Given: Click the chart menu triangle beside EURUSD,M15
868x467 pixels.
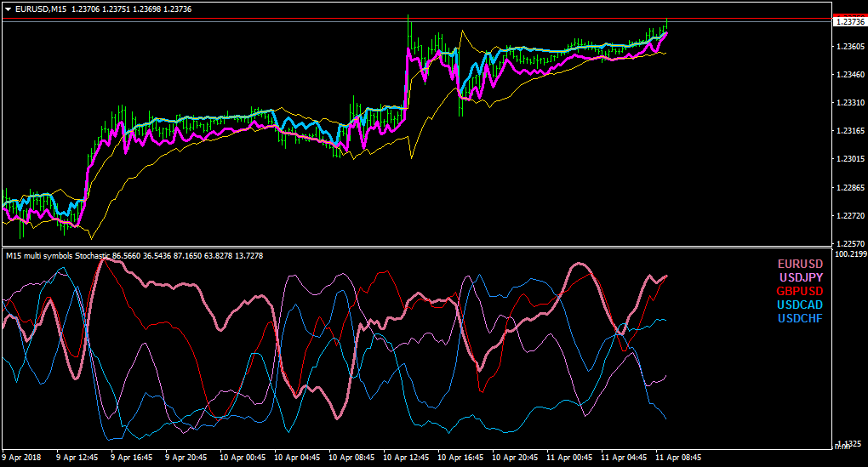Looking at the screenshot, I should 9,9.
